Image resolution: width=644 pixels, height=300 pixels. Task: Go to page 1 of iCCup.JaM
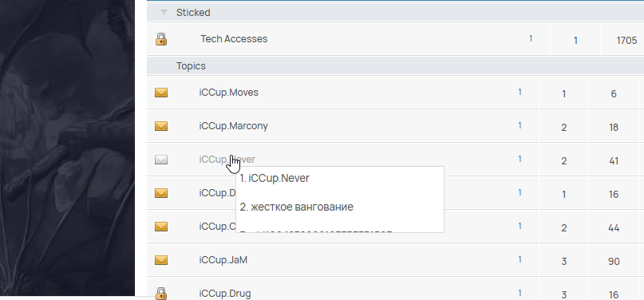[520, 259]
